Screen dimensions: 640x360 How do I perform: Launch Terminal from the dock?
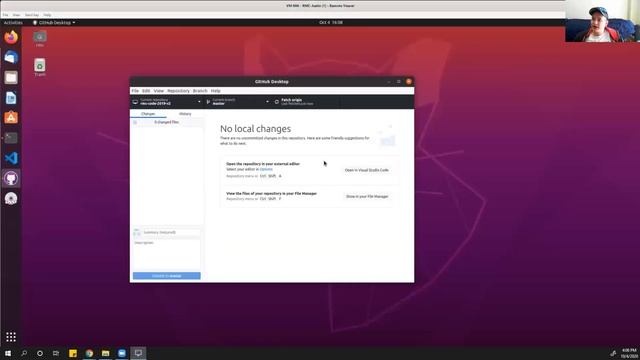[11, 138]
